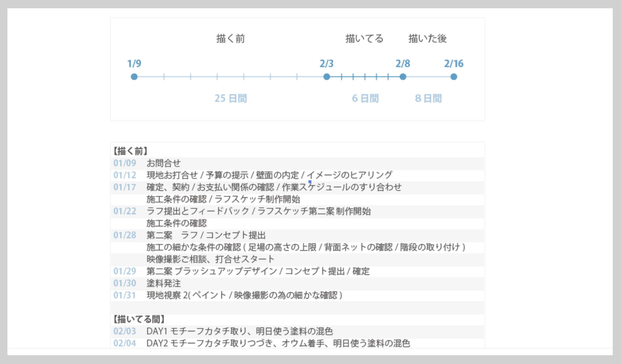This screenshot has height=364, width=621.
Task: Click the 01/09 お問合せ schedule row
Action: (164, 163)
